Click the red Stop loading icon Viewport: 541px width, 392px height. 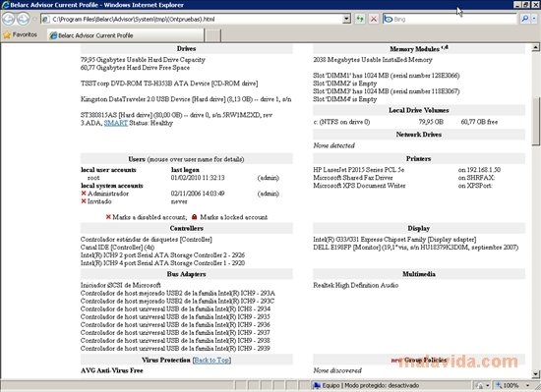click(374, 19)
